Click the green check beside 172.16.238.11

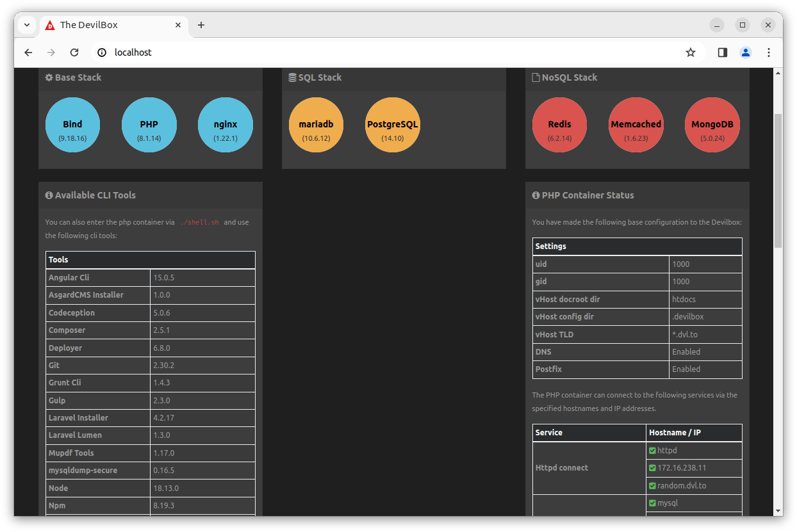pos(653,468)
